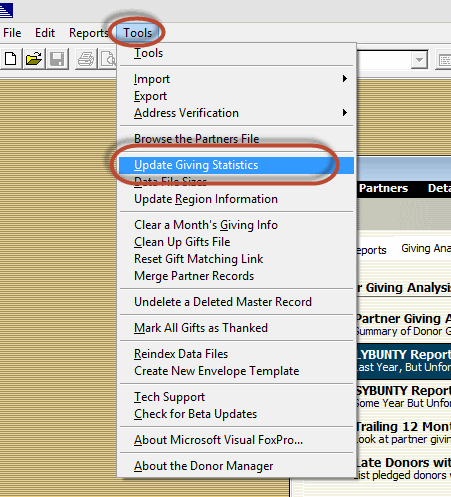Click the toolbar icon right of combo box
The image size is (451, 497).
(444, 60)
